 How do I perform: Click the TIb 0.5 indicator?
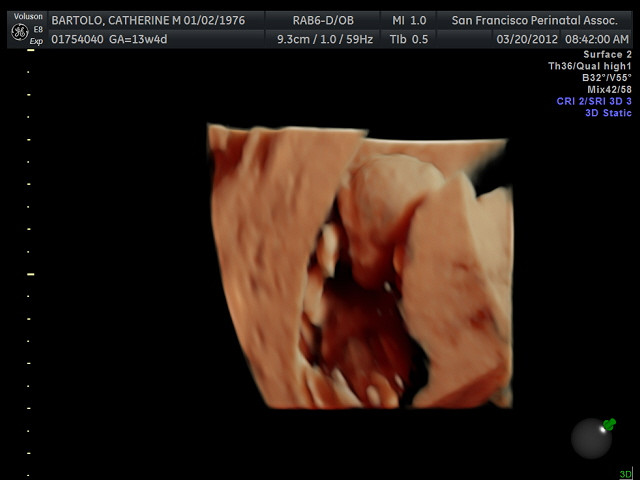pos(408,38)
